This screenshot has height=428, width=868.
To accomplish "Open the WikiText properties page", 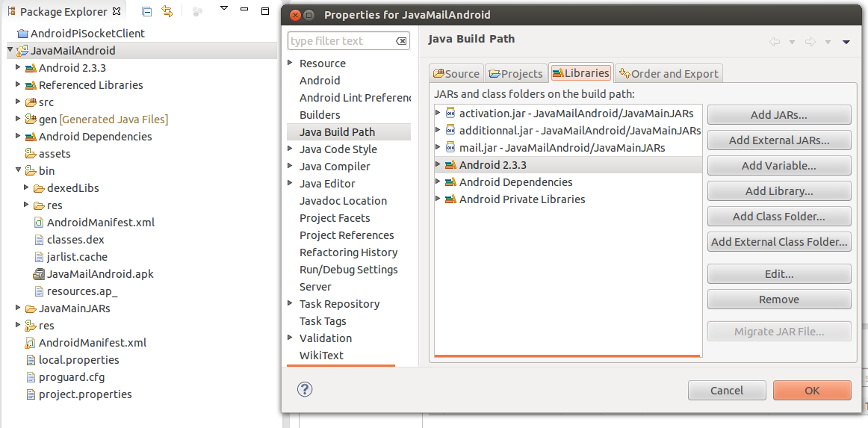I will click(x=321, y=355).
